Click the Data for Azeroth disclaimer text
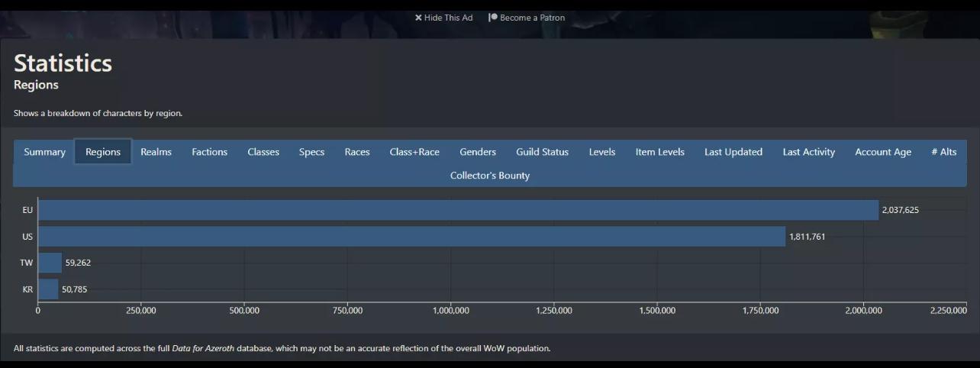This screenshot has height=368, width=980. [282, 348]
